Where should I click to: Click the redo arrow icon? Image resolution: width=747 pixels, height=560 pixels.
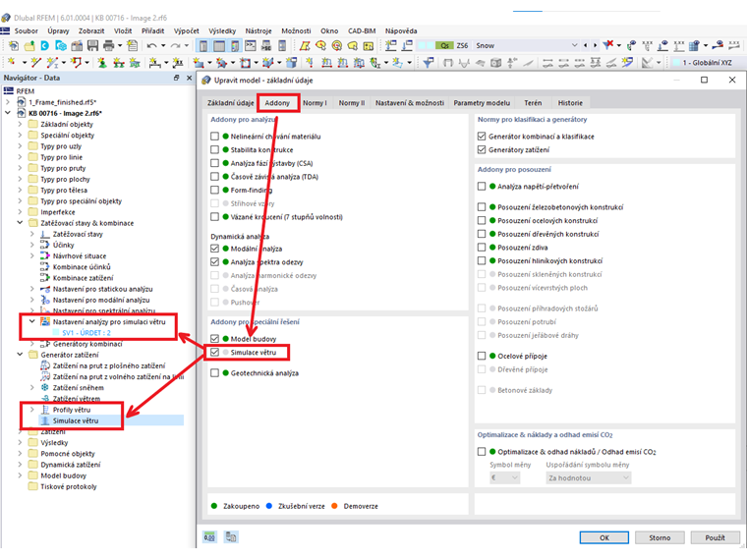point(175,46)
